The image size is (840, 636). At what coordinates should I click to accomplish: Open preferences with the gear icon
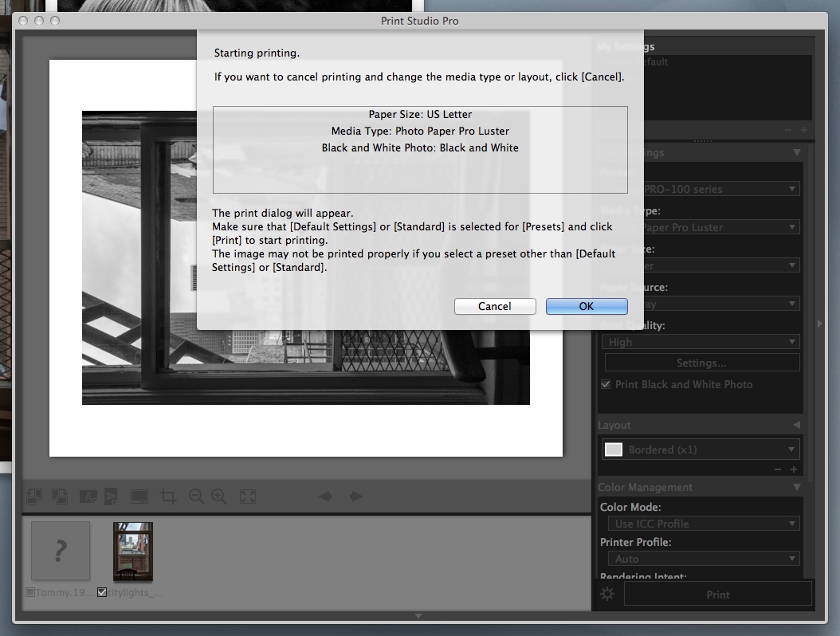click(608, 594)
